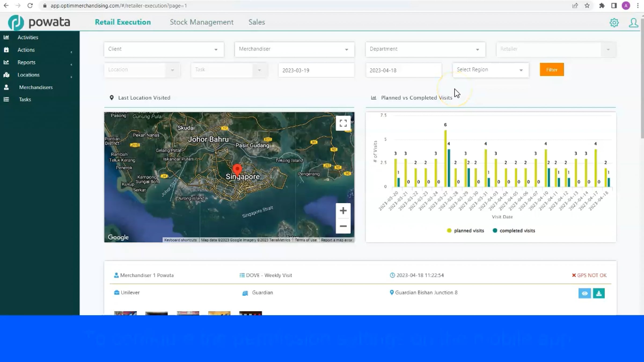Toggle the browser side panel
The width and height of the screenshot is (644, 362).
[x=614, y=6]
